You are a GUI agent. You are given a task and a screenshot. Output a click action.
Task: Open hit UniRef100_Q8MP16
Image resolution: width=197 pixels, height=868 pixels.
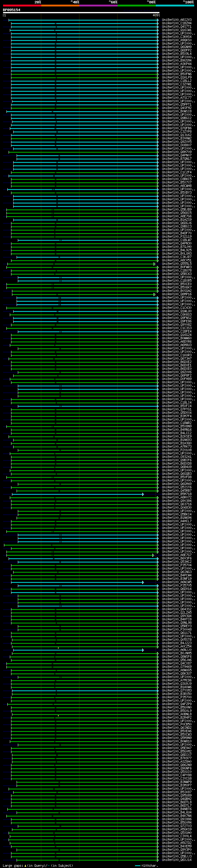click(x=176, y=294)
